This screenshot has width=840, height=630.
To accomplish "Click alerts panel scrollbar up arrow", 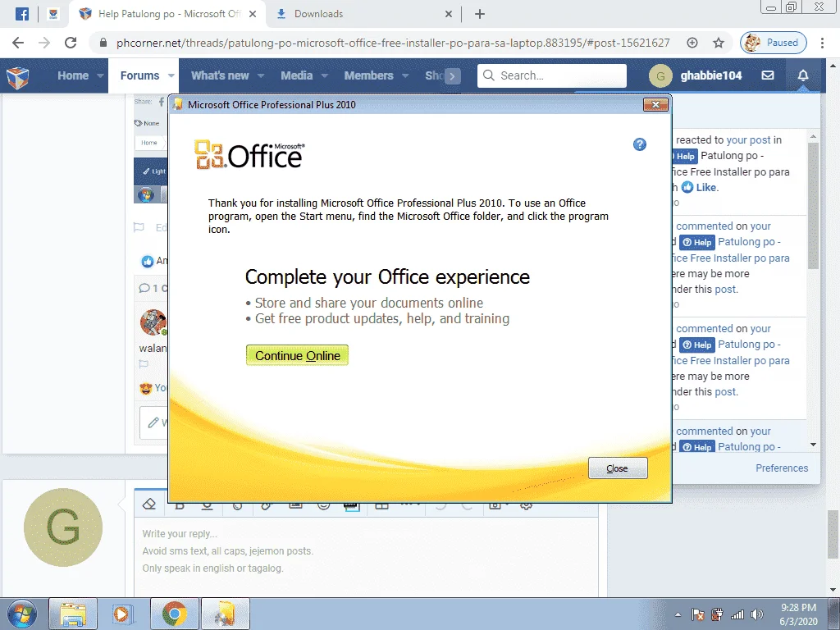I will tap(813, 137).
